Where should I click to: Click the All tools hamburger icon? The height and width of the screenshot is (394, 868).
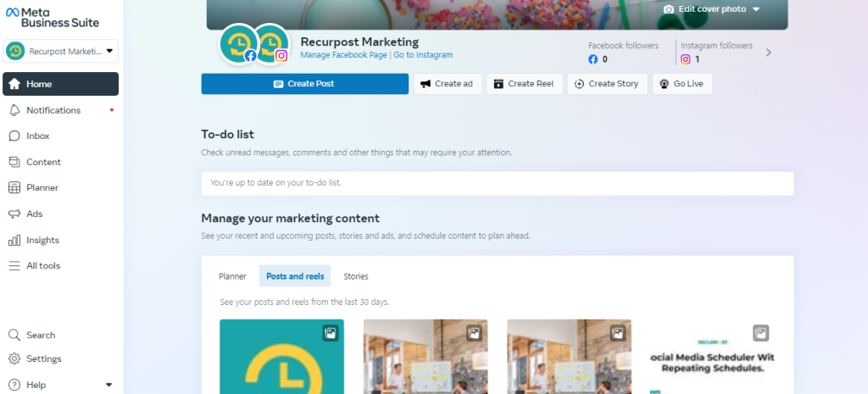point(15,265)
